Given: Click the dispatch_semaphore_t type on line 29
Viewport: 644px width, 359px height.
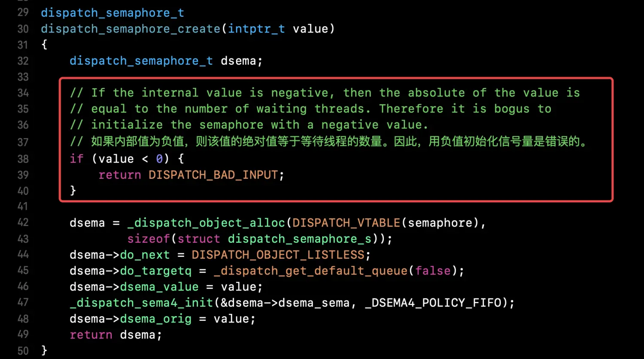Looking at the screenshot, I should pyautogui.click(x=112, y=13).
